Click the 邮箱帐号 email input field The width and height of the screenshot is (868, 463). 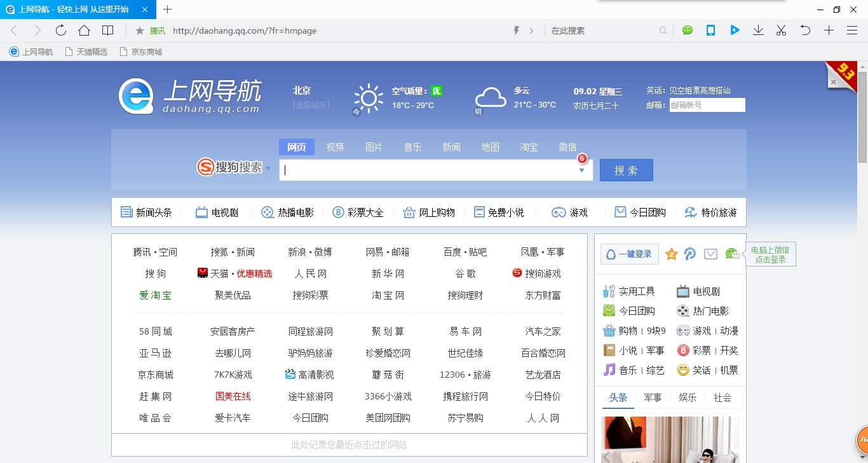707,105
